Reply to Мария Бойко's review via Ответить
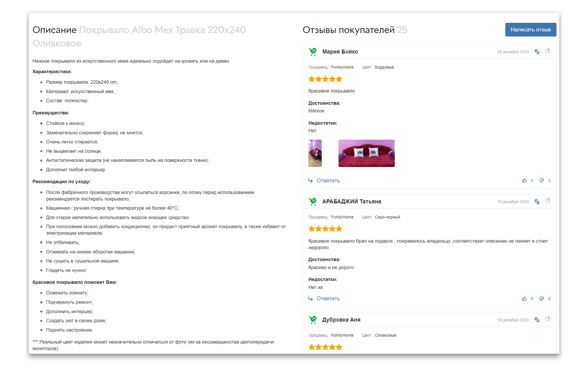588x378 pixels. tap(328, 180)
